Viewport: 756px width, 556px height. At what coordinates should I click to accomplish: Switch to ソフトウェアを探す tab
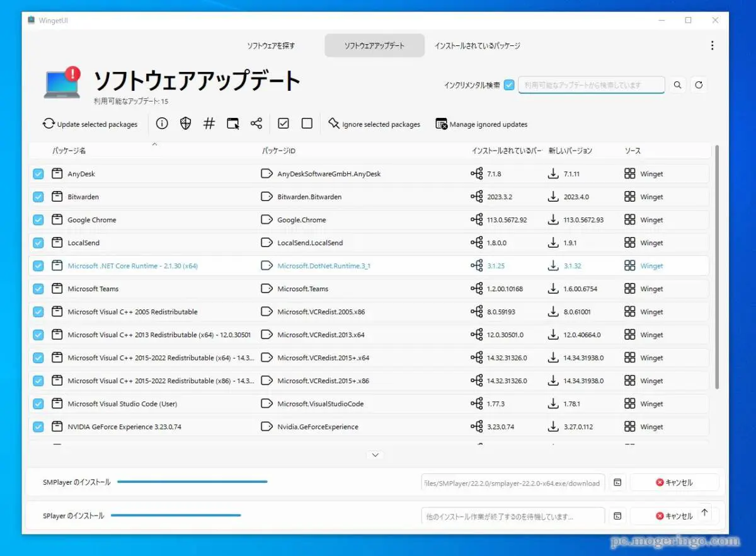(271, 46)
